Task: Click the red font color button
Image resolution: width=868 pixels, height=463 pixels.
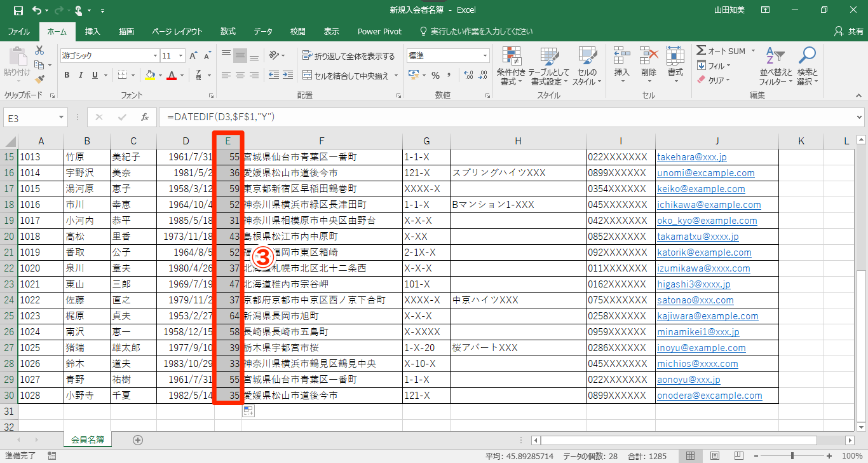Action: pyautogui.click(x=171, y=75)
